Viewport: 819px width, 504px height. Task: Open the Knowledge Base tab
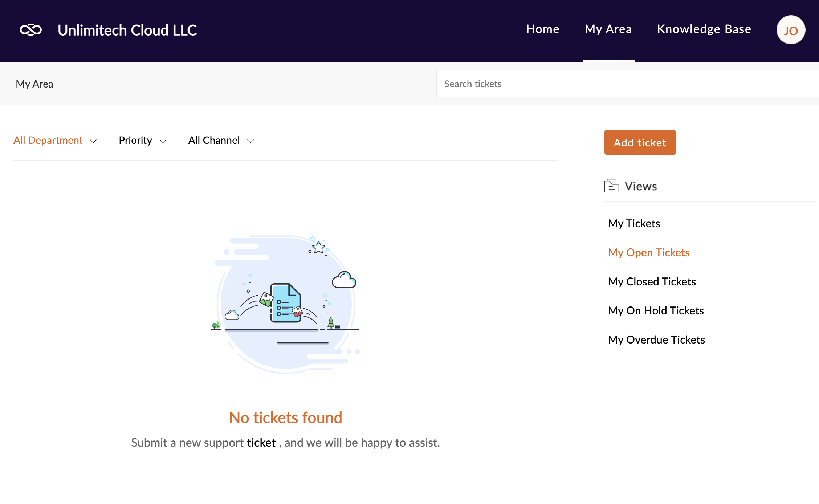click(704, 29)
